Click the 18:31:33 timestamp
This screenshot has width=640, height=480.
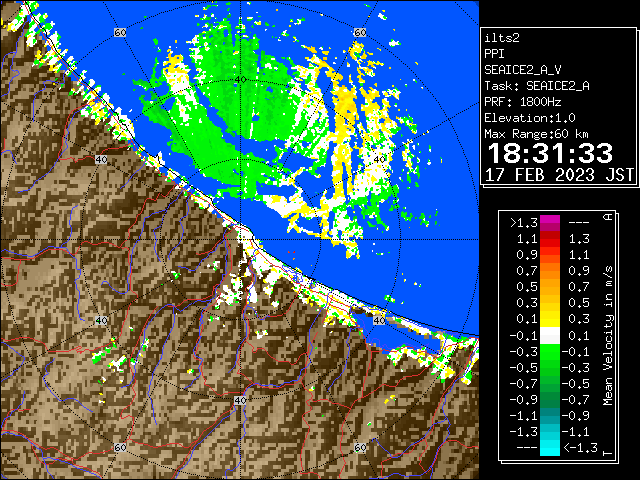[x=550, y=153]
